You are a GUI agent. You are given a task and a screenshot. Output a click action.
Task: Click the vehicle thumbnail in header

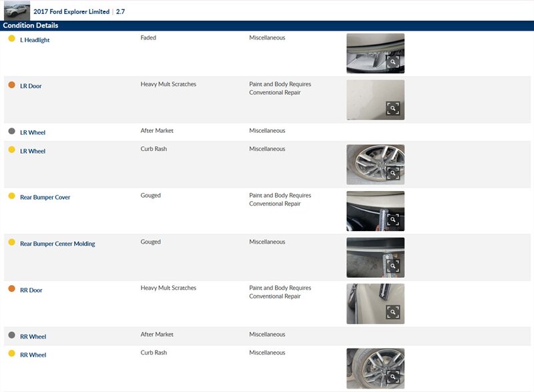[x=17, y=11]
